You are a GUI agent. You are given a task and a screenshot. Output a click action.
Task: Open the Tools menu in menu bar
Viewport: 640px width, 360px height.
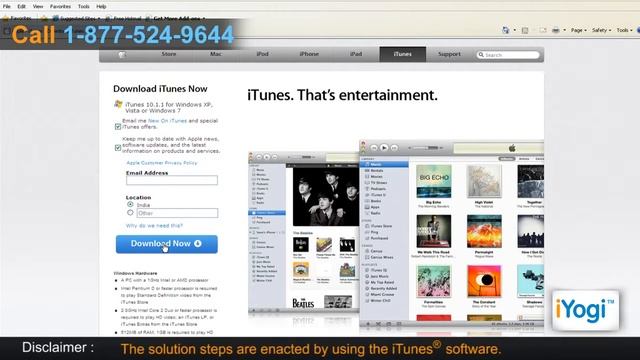coord(83,7)
